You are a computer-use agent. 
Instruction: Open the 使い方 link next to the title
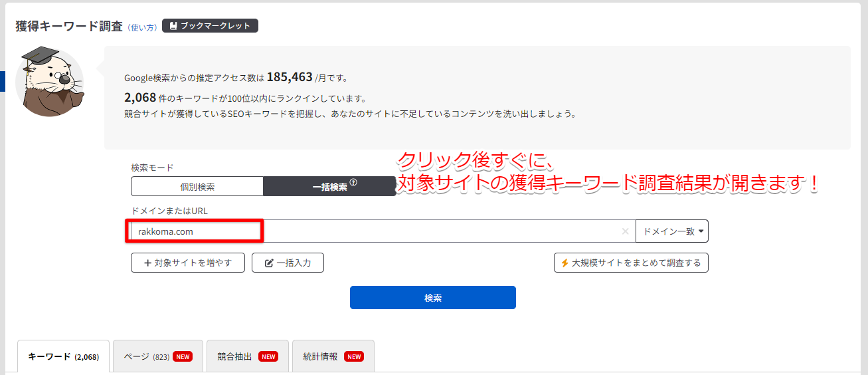pos(142,27)
